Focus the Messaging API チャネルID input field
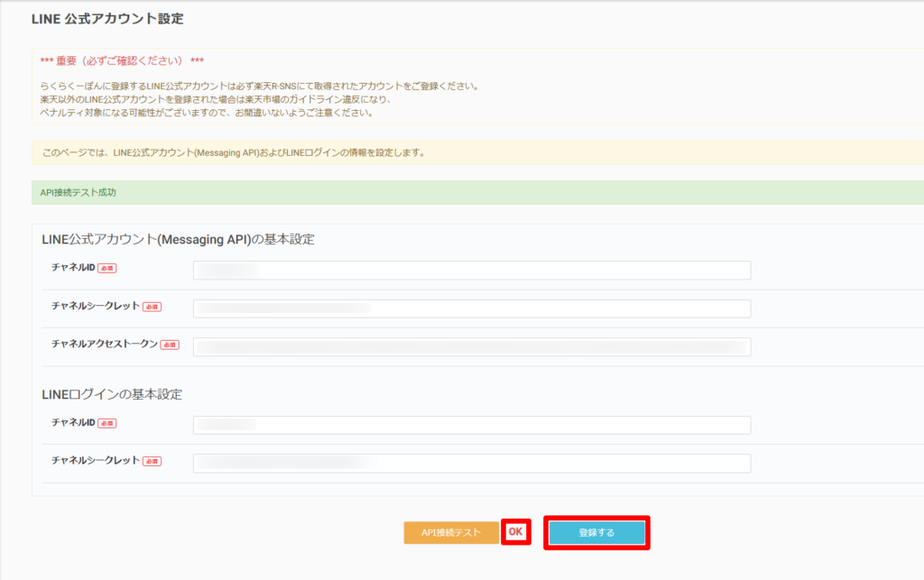This screenshot has height=580, width=924. pos(472,271)
